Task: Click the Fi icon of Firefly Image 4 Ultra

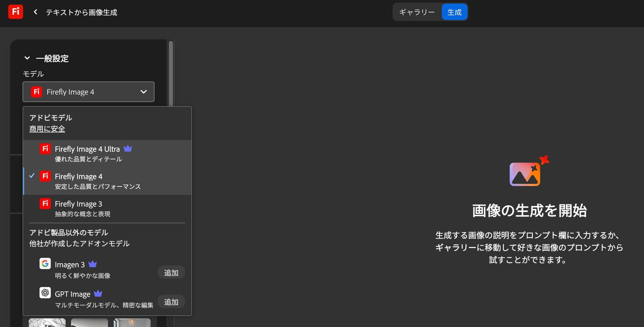Action: [45, 149]
